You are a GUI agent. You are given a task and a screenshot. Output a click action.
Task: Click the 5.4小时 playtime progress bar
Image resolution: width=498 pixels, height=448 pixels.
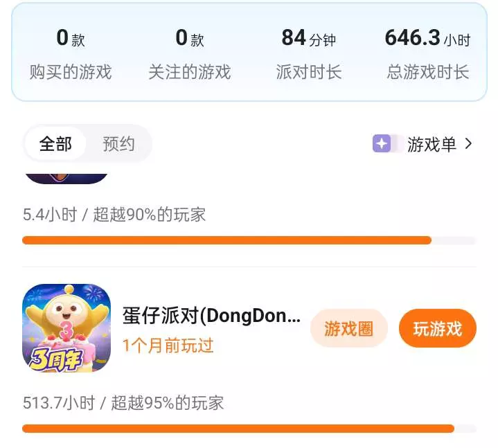pyautogui.click(x=249, y=240)
